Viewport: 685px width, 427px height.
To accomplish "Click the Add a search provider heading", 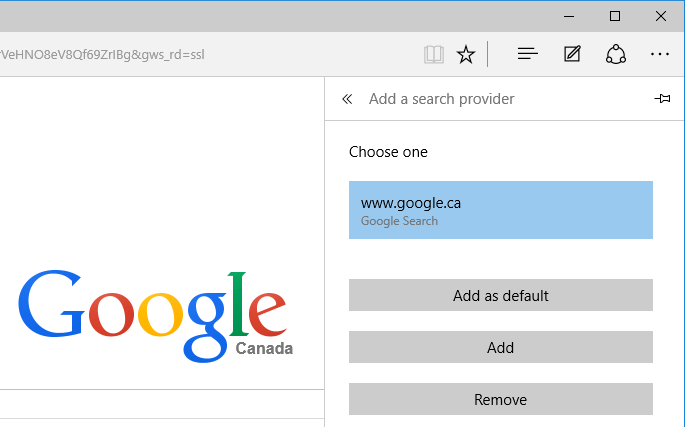I will [x=442, y=99].
